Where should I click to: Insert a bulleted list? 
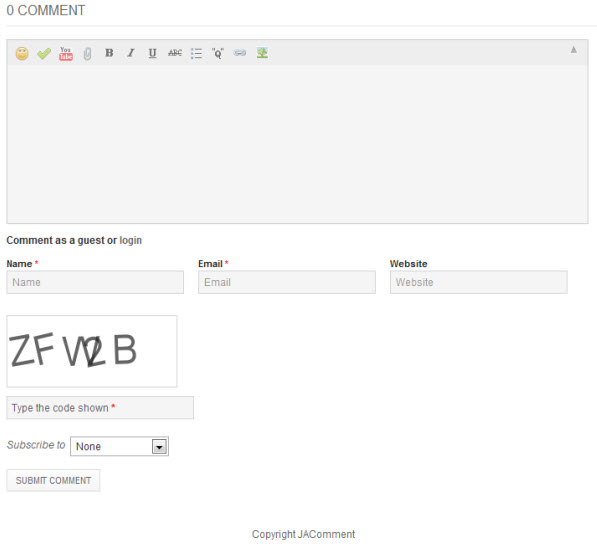point(196,53)
